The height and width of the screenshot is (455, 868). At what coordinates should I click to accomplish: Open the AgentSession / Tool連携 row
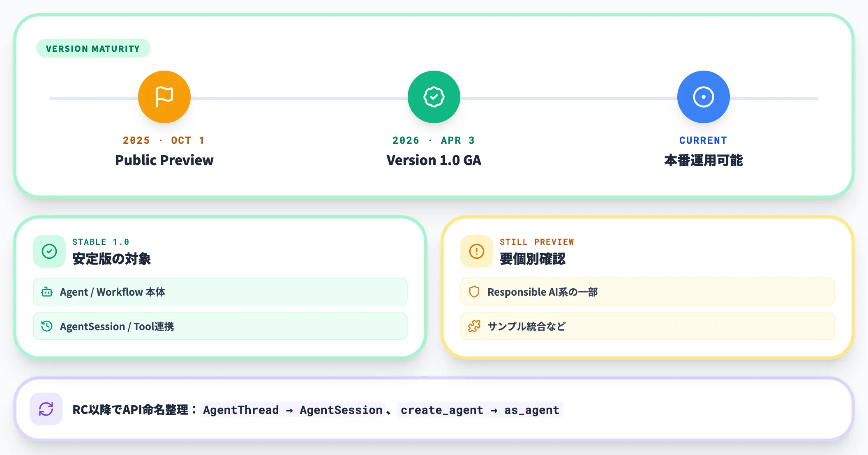pyautogui.click(x=220, y=326)
